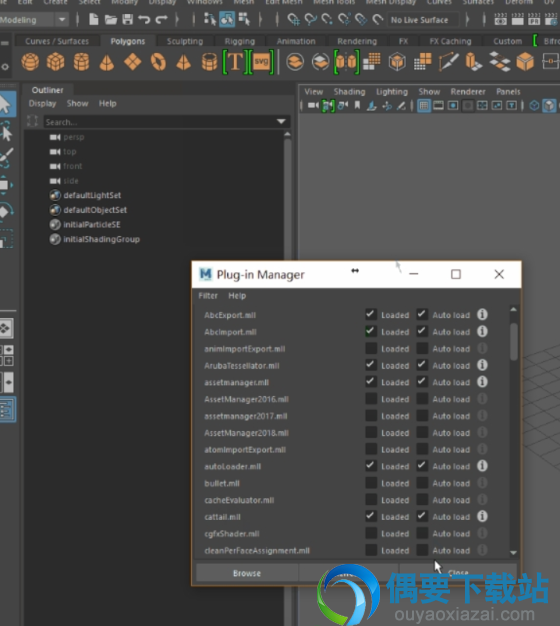Image resolution: width=560 pixels, height=626 pixels.
Task: Uncheck Auto load for assetmanager.mll
Action: (x=422, y=382)
